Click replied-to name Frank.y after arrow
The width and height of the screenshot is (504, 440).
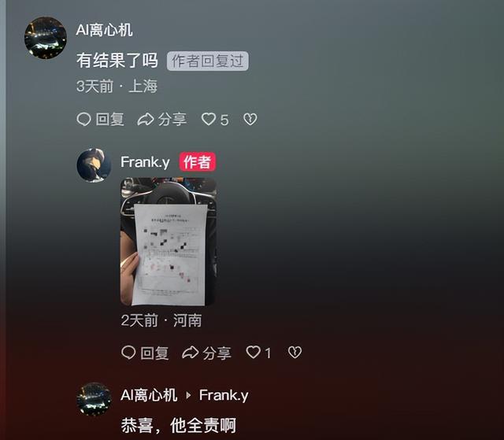[x=224, y=395]
